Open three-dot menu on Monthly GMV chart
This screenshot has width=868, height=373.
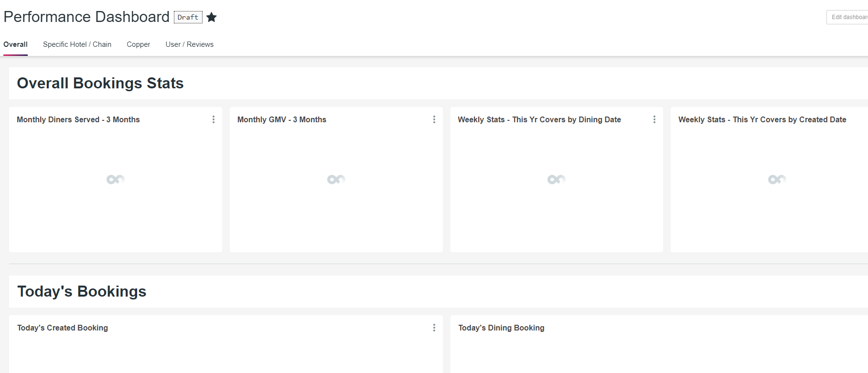pos(434,119)
